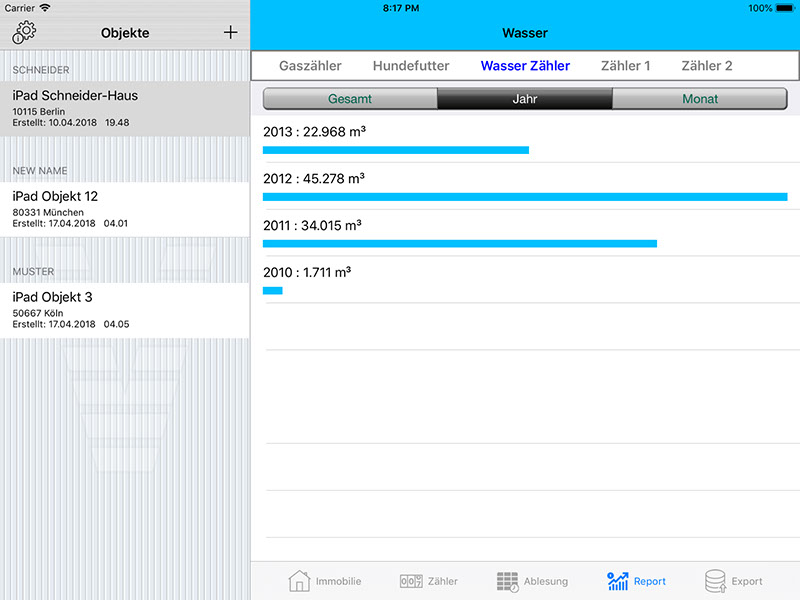Select the Gesamt segment

(x=349, y=99)
